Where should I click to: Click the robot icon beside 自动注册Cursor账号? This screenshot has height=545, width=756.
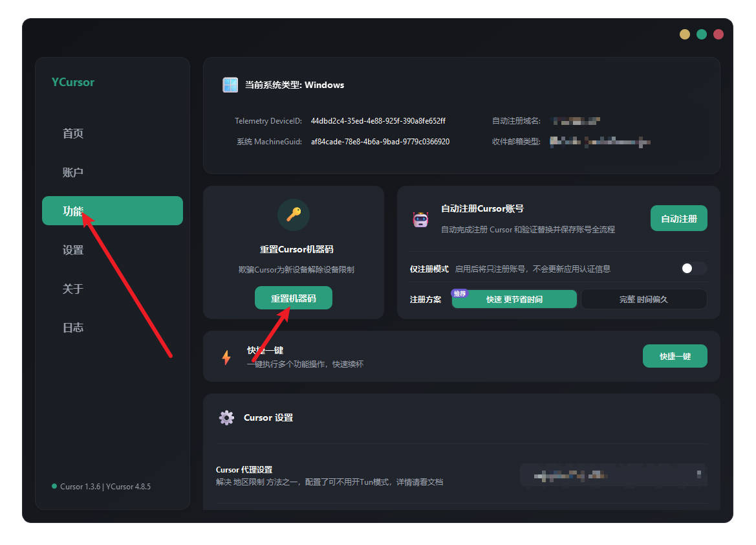[x=421, y=219]
